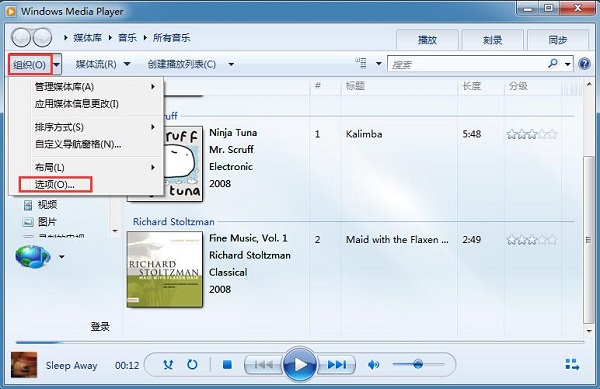Select 应用媒体信息更改(I) menu item

(x=86, y=104)
